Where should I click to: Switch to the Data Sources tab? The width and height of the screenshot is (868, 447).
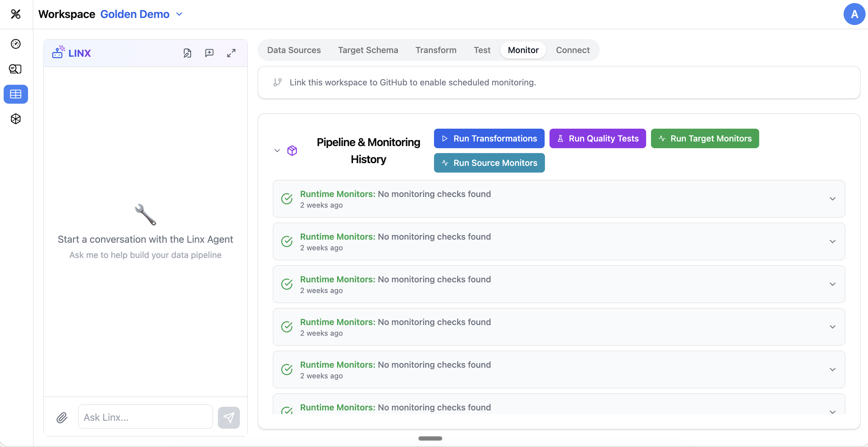(294, 50)
